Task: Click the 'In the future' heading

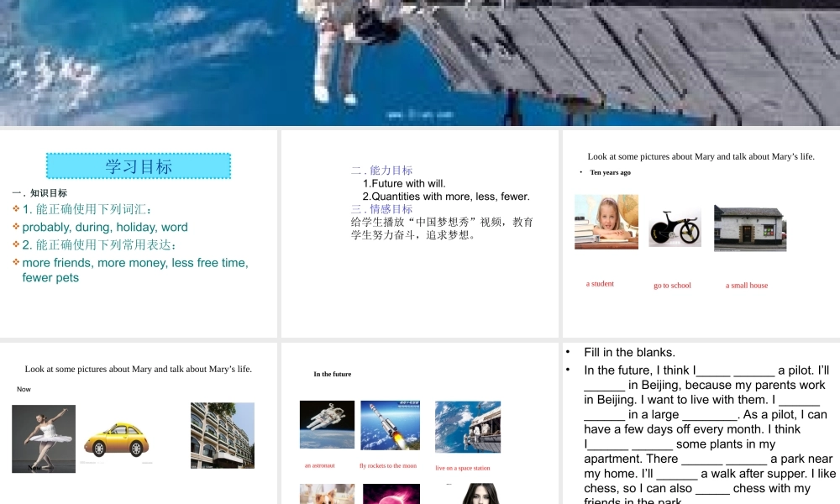Action: [333, 374]
